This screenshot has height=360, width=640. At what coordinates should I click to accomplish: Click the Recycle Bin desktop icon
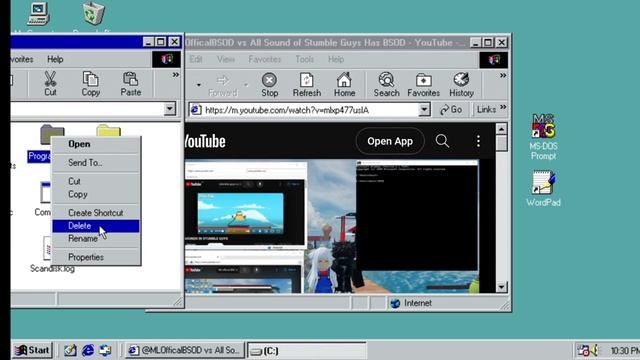(94, 15)
